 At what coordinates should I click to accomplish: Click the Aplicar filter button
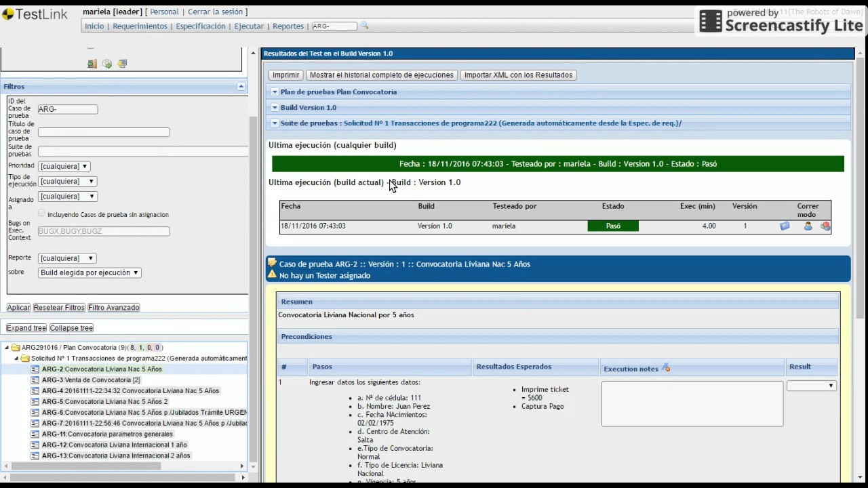(x=18, y=308)
